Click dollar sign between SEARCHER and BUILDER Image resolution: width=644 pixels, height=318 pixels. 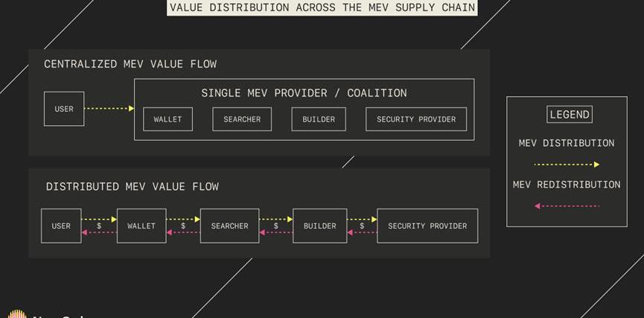276,226
